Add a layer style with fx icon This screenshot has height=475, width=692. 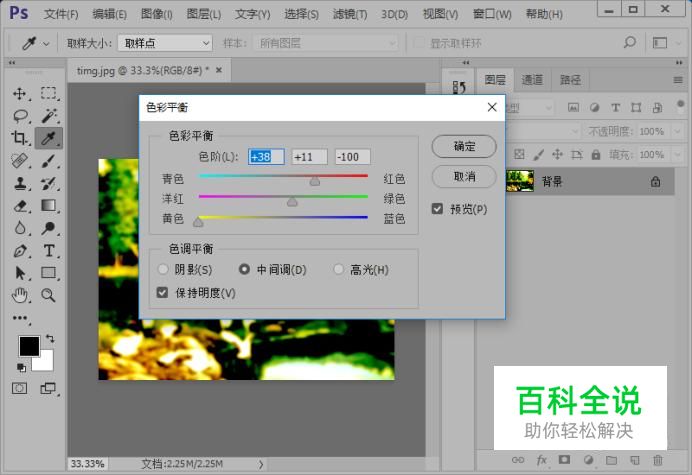coord(541,460)
